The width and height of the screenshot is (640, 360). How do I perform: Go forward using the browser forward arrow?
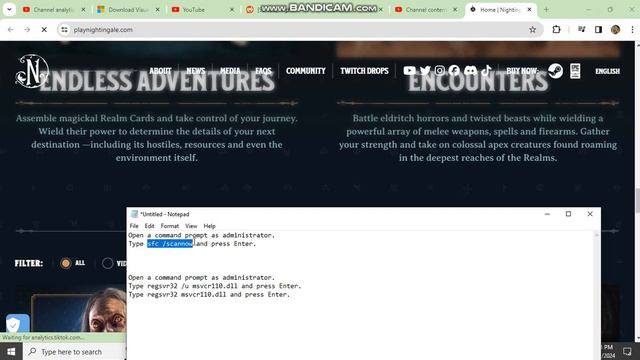[27, 29]
